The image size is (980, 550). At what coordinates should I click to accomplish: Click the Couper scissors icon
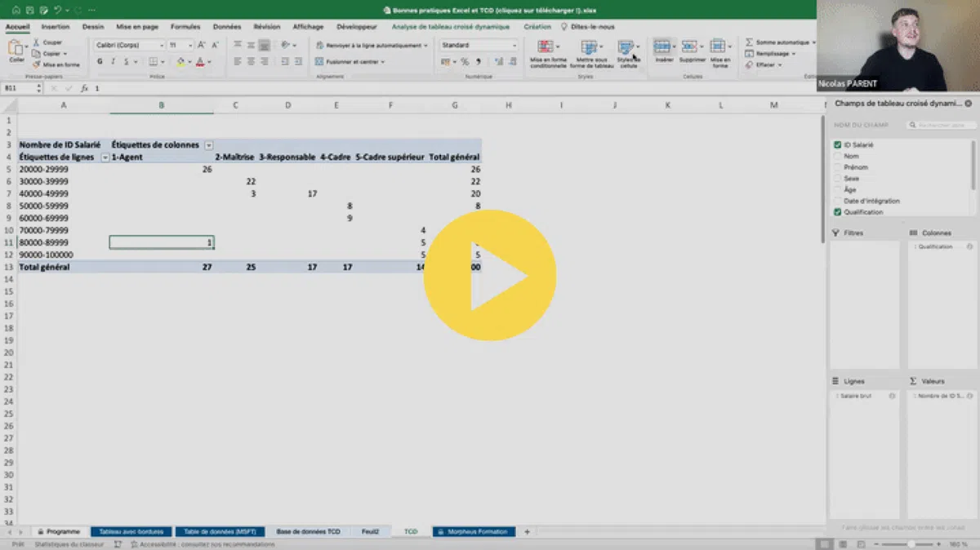[36, 42]
